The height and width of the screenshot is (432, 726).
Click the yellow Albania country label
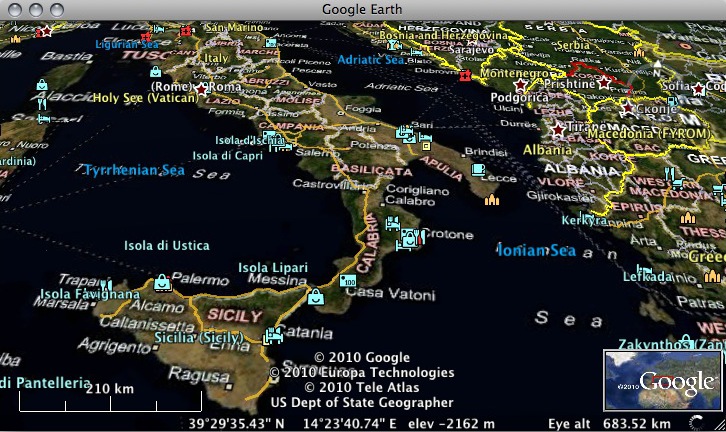[x=547, y=150]
